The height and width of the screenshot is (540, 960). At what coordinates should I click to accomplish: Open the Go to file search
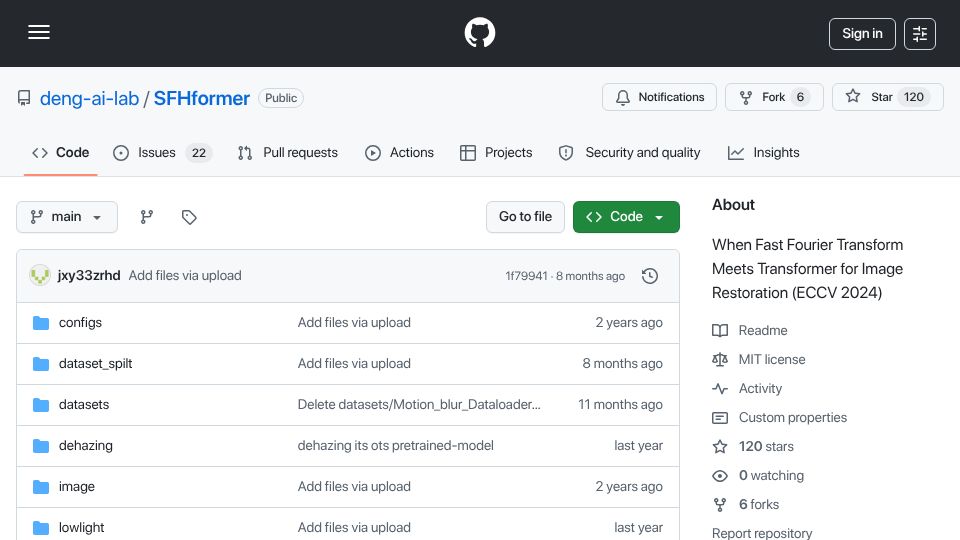[x=525, y=217]
